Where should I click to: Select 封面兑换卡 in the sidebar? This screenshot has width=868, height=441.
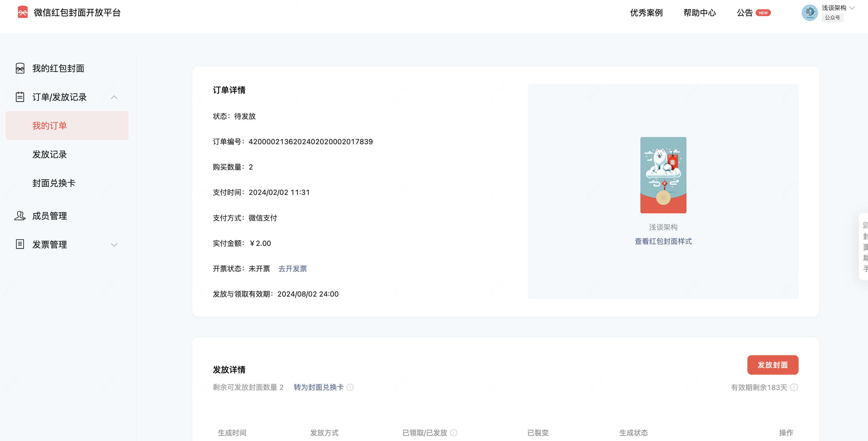click(54, 183)
